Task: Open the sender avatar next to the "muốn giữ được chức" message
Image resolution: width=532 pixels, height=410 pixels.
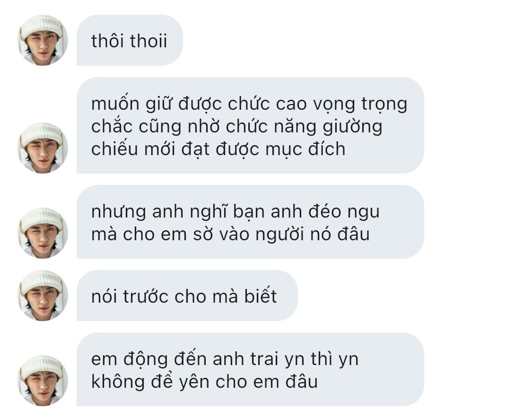Action: click(43, 148)
